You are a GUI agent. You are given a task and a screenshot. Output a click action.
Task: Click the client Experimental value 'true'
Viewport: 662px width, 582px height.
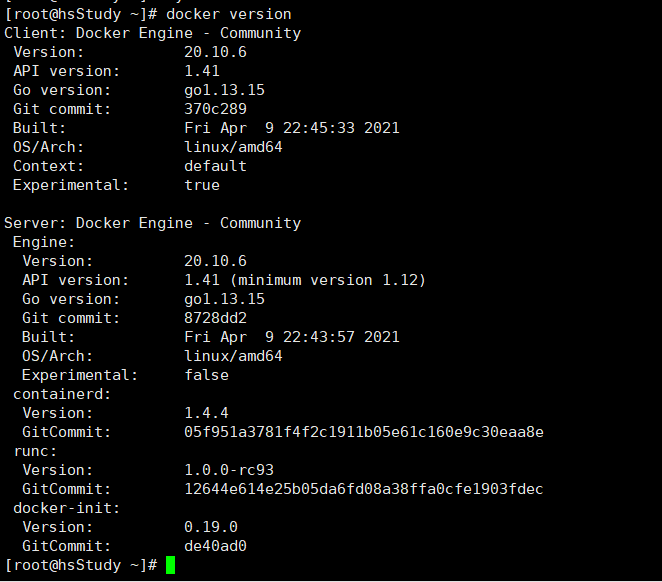coord(201,185)
